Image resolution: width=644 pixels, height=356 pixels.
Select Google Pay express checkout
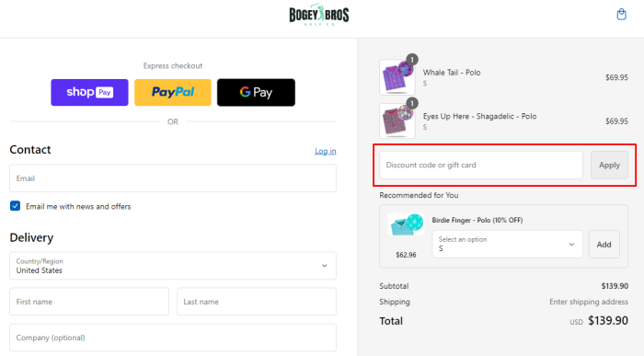pos(256,92)
